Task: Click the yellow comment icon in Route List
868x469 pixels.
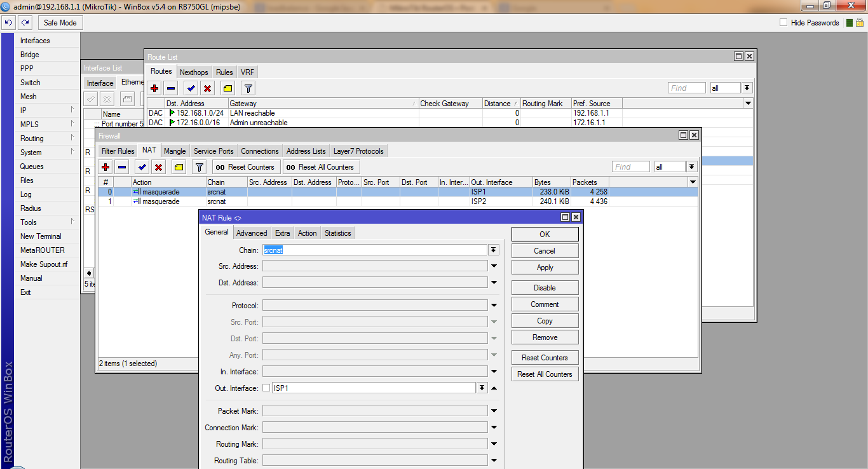Action: coord(227,88)
